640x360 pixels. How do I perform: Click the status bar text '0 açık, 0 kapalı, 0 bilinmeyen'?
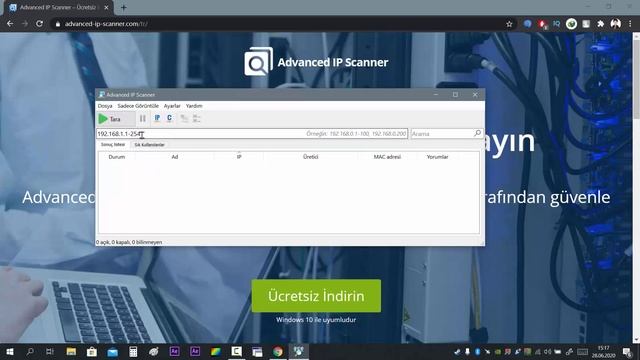[129, 242]
